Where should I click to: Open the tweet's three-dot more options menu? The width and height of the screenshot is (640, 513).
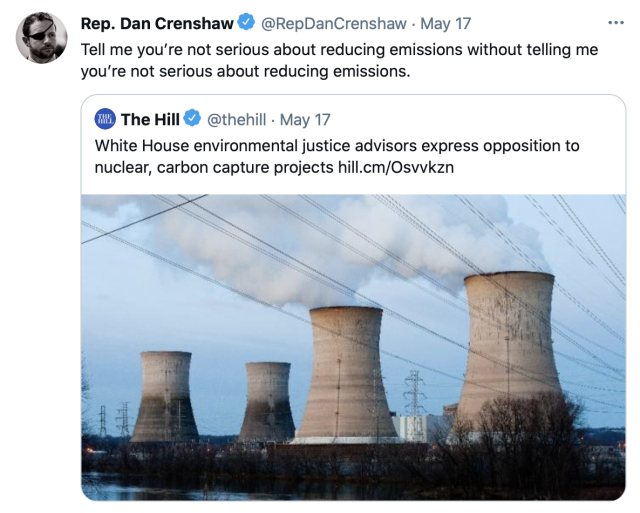(614, 22)
